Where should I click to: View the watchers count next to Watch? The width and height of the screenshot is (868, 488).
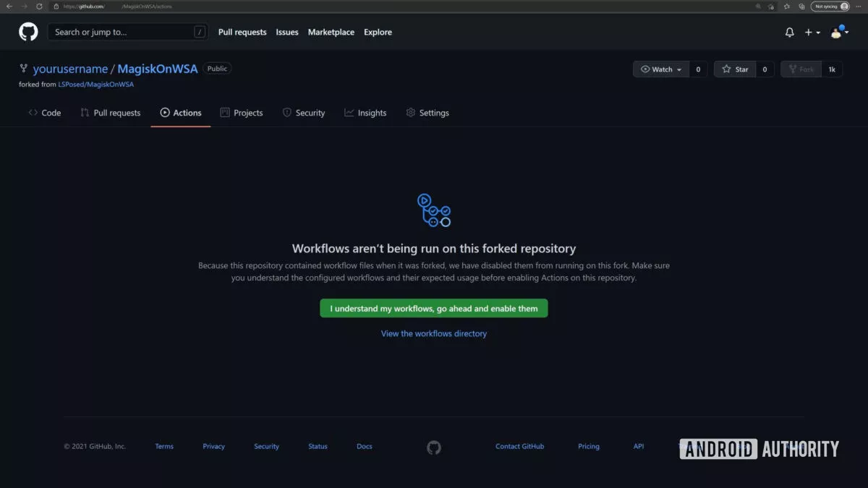698,69
